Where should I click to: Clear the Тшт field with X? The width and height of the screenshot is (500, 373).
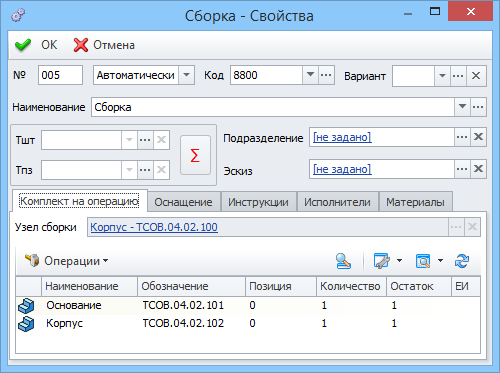tap(161, 140)
